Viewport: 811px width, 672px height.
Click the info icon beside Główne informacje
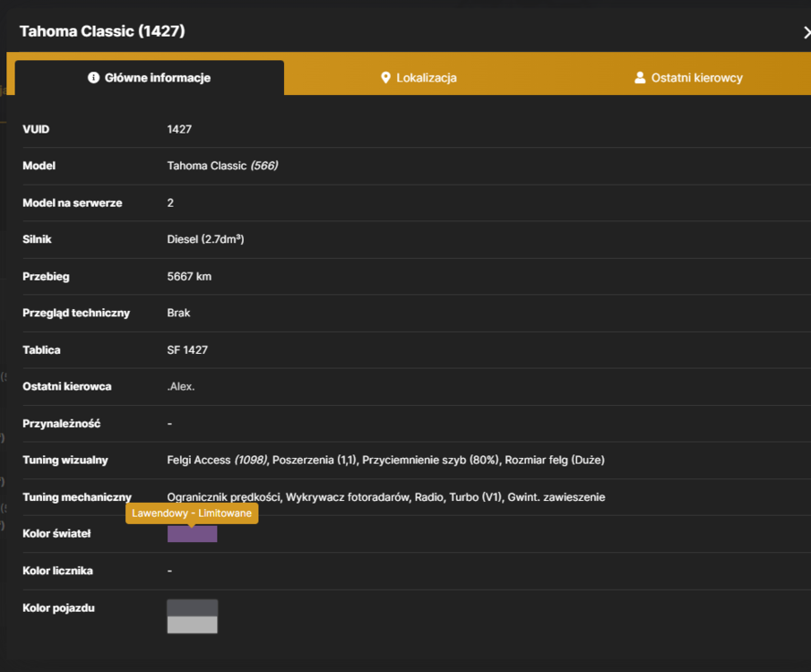tap(93, 78)
